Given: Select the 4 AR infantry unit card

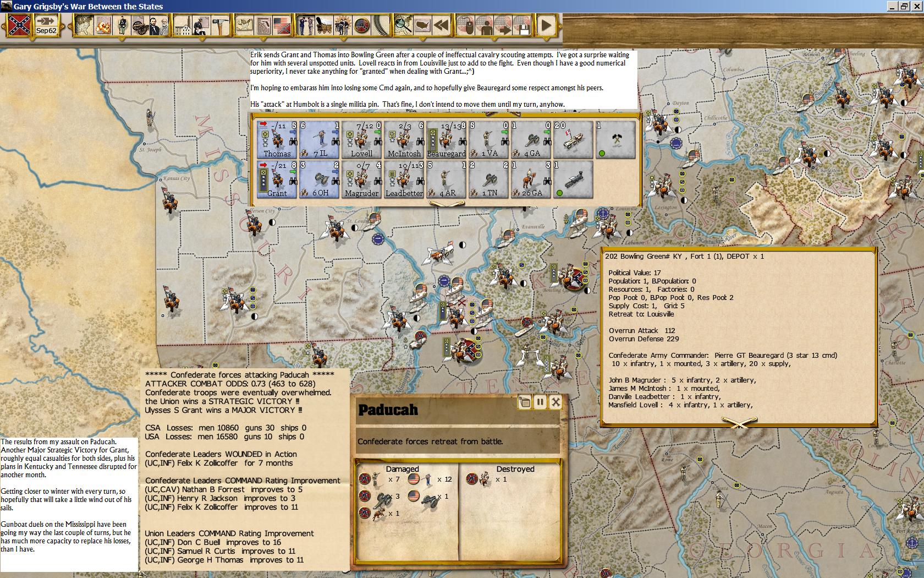Looking at the screenshot, I should click(447, 179).
